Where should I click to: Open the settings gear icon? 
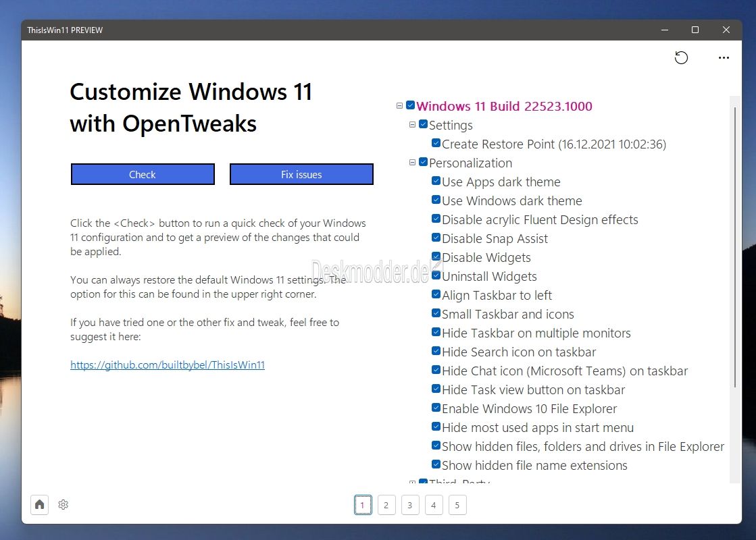pyautogui.click(x=63, y=504)
